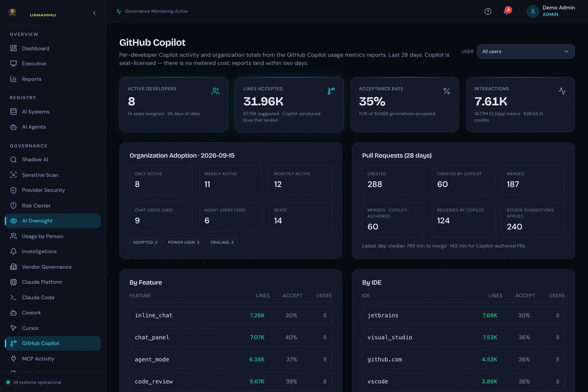Click the MCP Activity plug icon
Viewport: 588px width, 392px height.
[13, 359]
